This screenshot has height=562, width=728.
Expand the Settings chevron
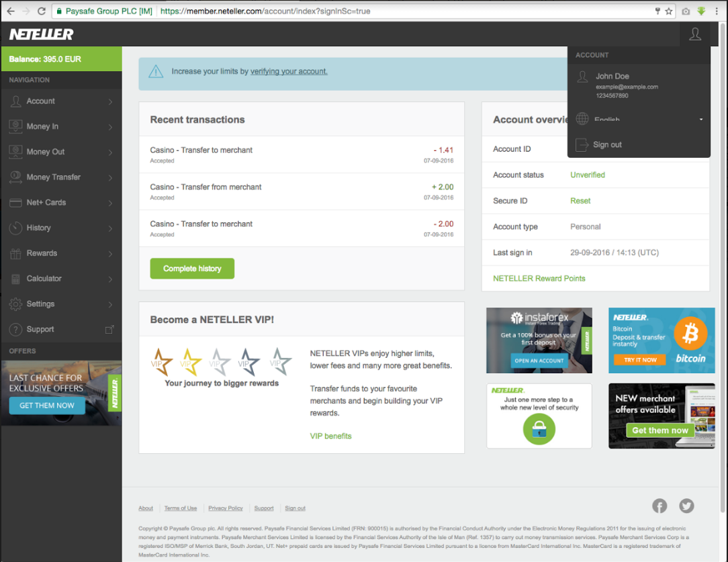pyautogui.click(x=111, y=304)
